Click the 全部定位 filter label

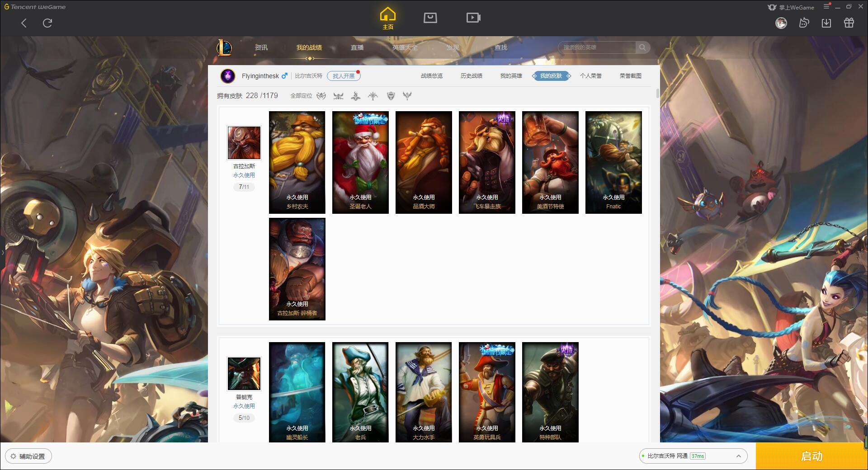click(x=301, y=96)
